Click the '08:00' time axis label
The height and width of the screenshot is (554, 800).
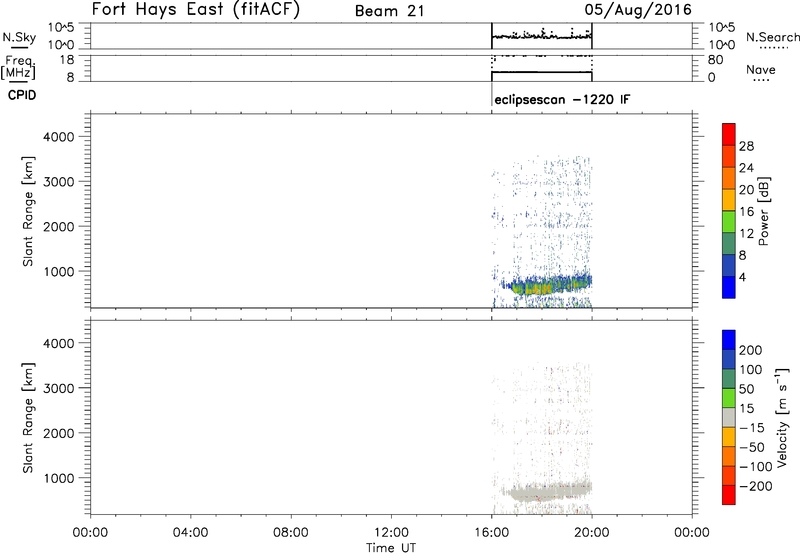click(291, 533)
